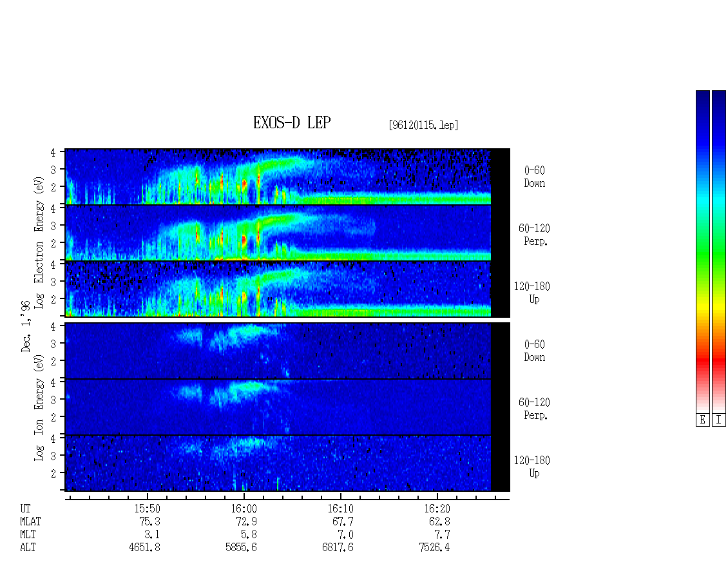728x564 pixels.
Task: Select the ALT value 5855.6
Action: coord(242,548)
